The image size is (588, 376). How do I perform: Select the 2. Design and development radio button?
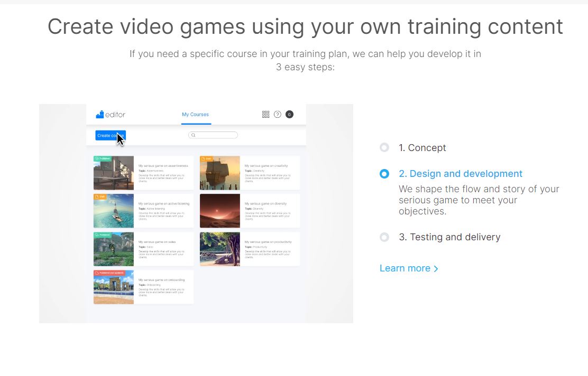[x=384, y=173]
